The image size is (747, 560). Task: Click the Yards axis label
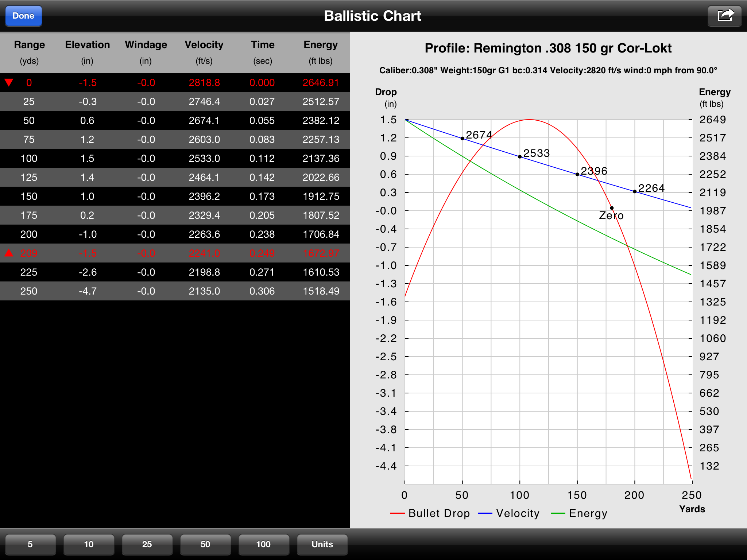pos(692,509)
